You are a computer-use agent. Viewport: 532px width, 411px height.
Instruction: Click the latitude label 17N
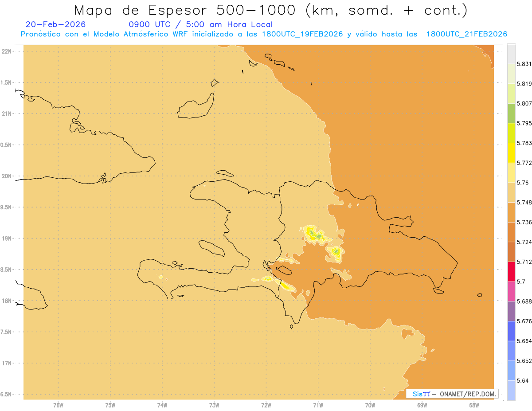click(6, 363)
